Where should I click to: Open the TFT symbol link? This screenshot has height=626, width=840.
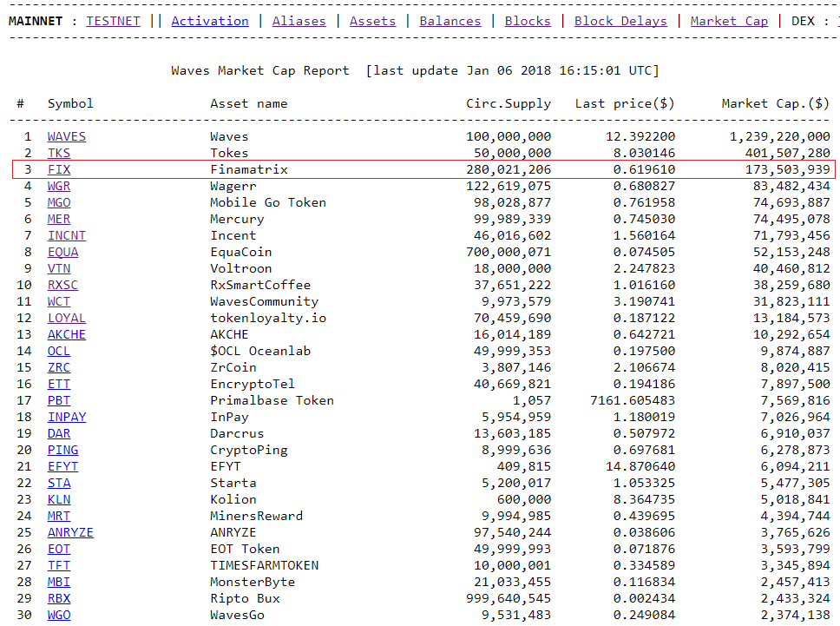coord(59,565)
